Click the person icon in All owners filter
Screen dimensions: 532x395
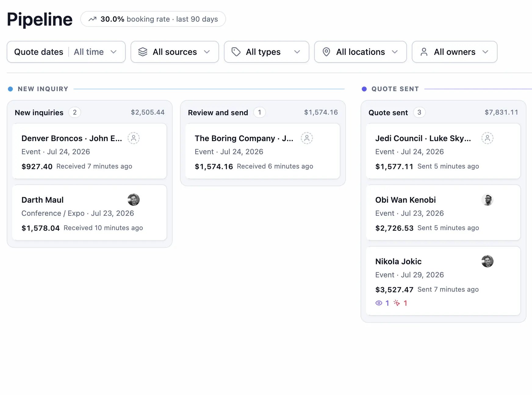tap(424, 52)
